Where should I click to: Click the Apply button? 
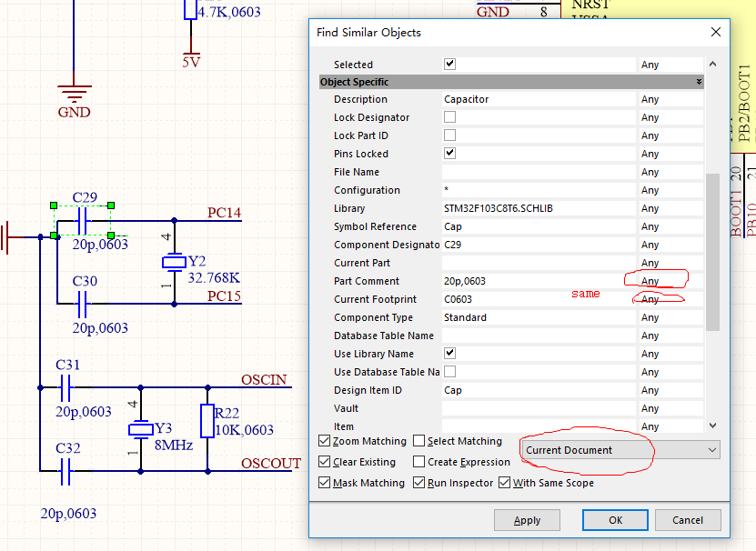(x=527, y=520)
